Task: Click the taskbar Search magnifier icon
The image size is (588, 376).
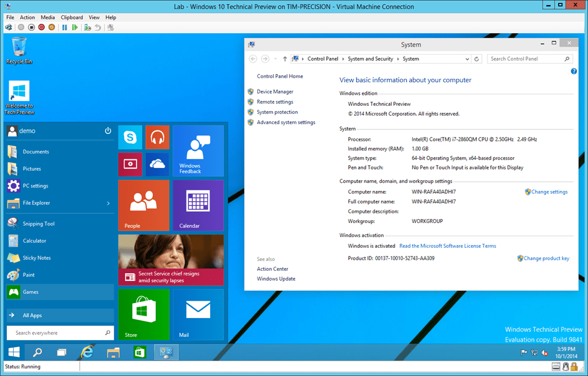Action: 37,352
